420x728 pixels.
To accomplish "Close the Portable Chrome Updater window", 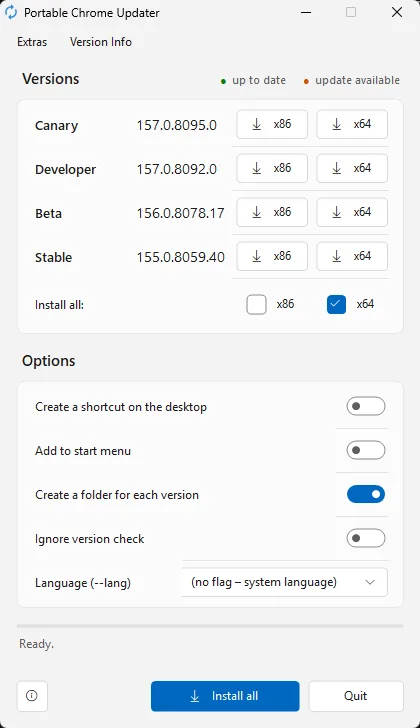I will coord(397,12).
